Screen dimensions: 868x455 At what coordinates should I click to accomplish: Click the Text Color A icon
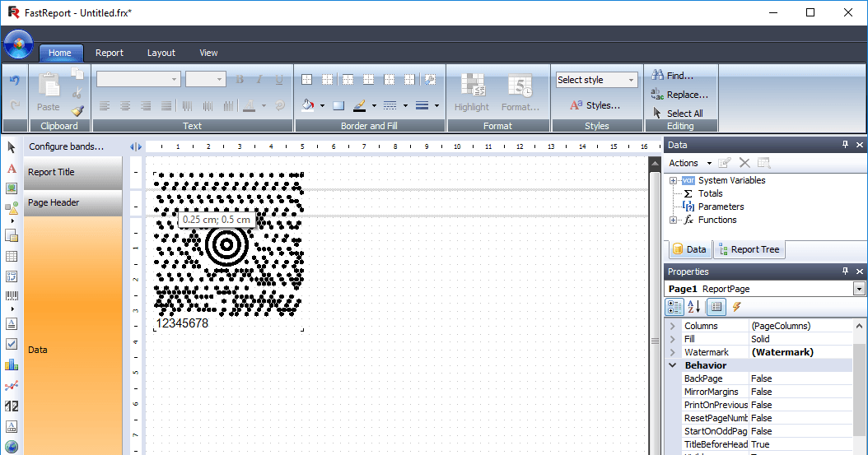pyautogui.click(x=249, y=105)
